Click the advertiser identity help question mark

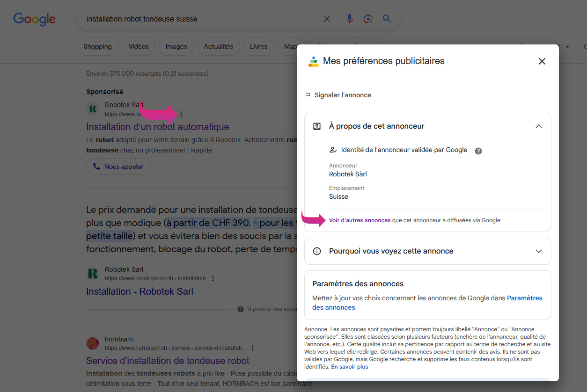(x=478, y=151)
